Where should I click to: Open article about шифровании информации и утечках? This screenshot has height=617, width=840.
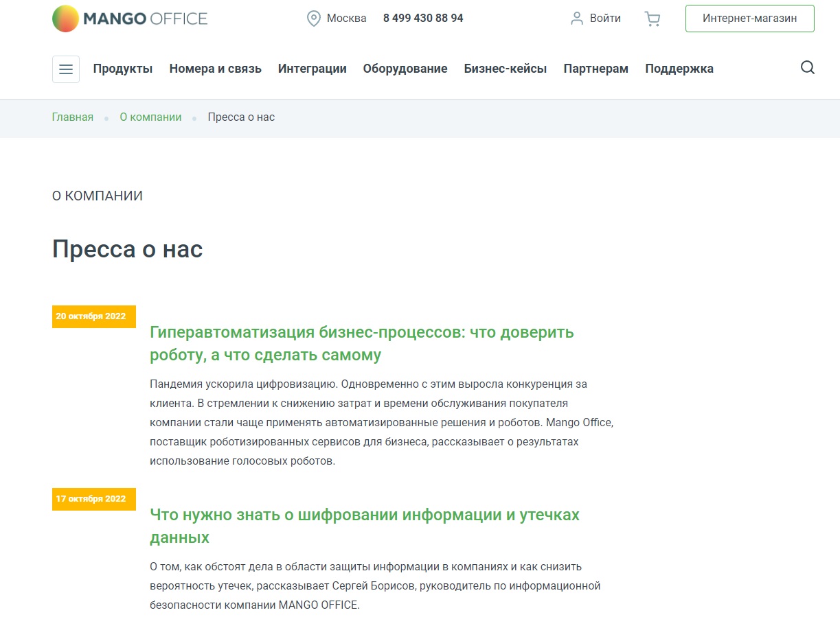365,526
